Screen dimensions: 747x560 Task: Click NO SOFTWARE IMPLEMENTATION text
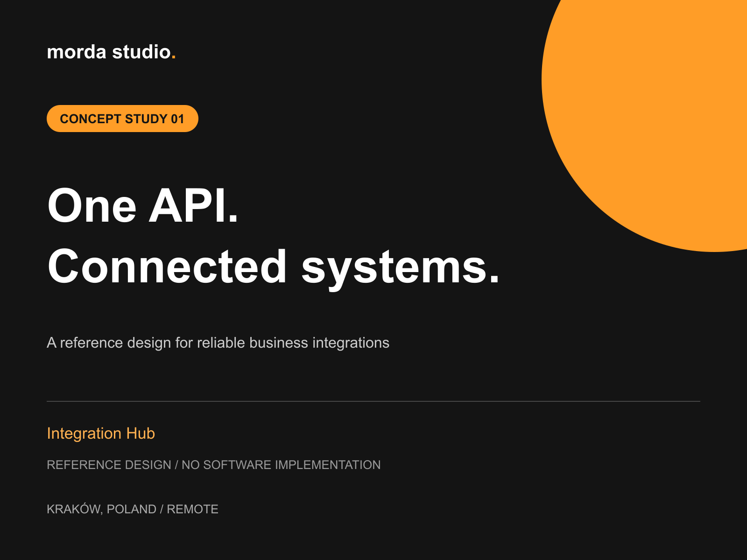pos(281,465)
